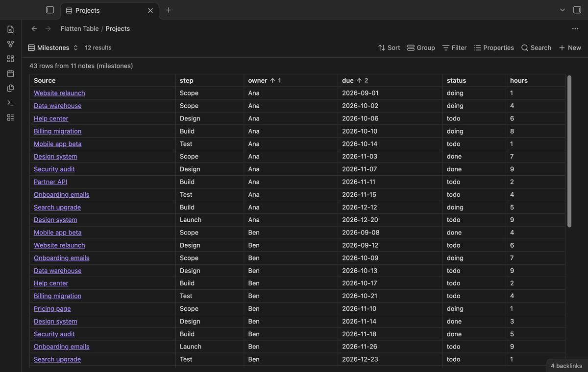Open Pricing page link
This screenshot has width=588, height=372.
pyautogui.click(x=52, y=308)
